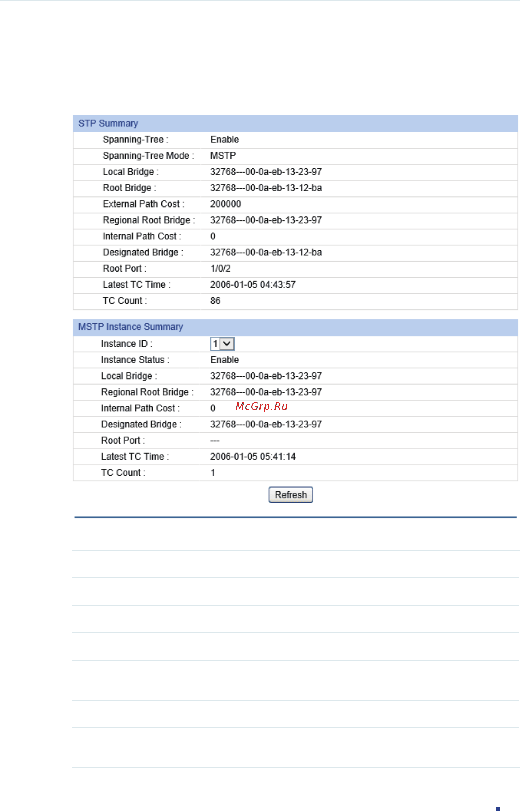
Task: Click the Root Bridge value ending 12-ba
Action: tap(266, 188)
